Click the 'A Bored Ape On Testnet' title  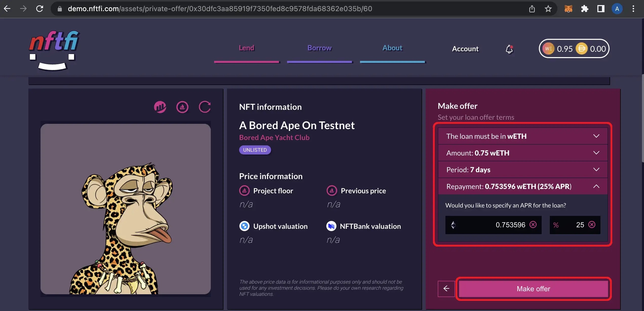(x=297, y=125)
